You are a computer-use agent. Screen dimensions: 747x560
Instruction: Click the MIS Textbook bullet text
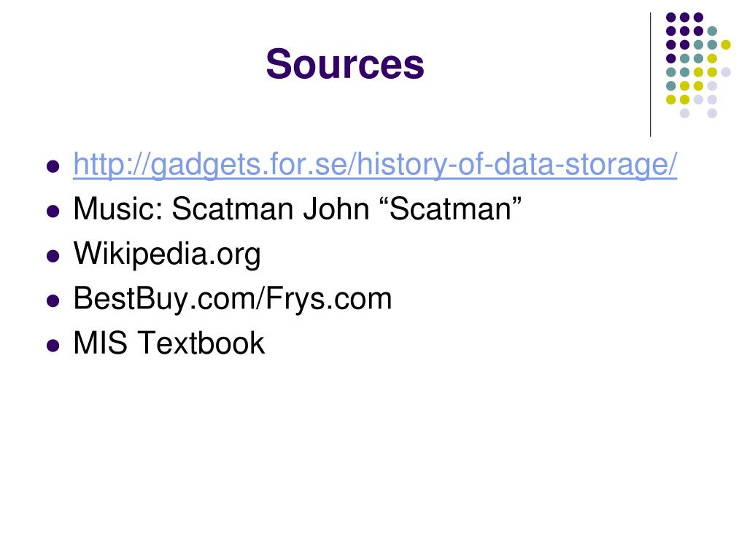[169, 343]
